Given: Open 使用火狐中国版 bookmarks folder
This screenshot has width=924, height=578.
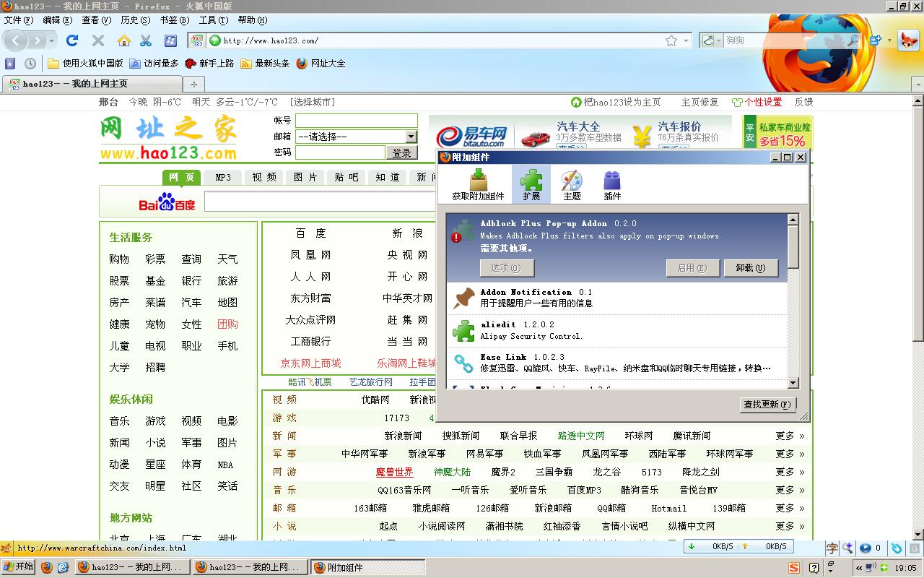Looking at the screenshot, I should (85, 63).
